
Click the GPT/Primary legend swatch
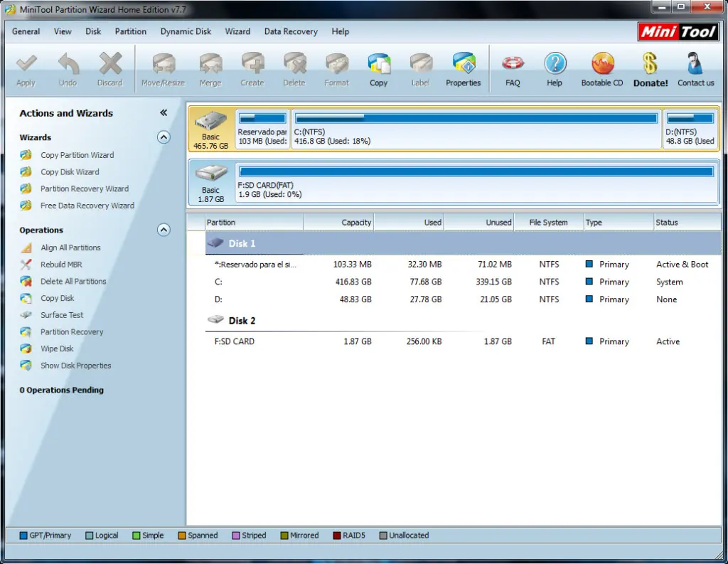tap(23, 536)
